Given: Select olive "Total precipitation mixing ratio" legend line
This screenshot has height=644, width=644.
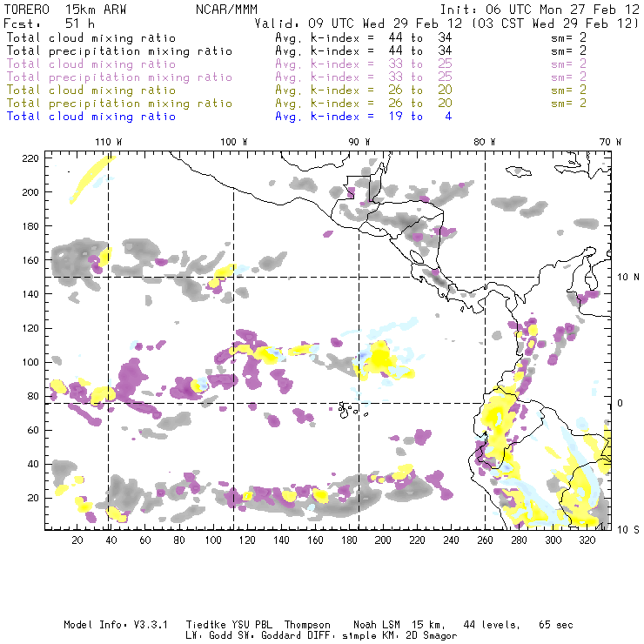Looking at the screenshot, I should click(x=119, y=103).
